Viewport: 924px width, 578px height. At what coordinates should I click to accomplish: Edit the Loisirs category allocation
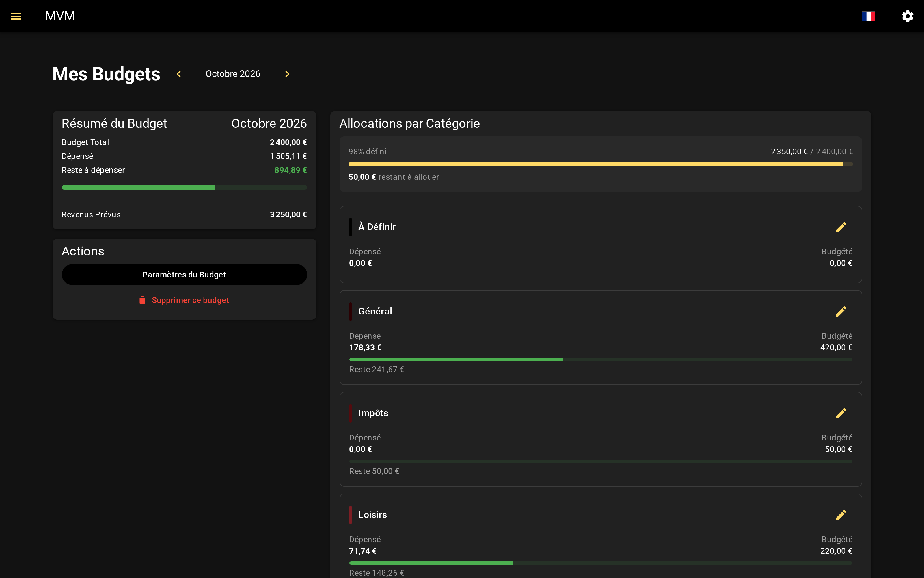click(x=841, y=515)
